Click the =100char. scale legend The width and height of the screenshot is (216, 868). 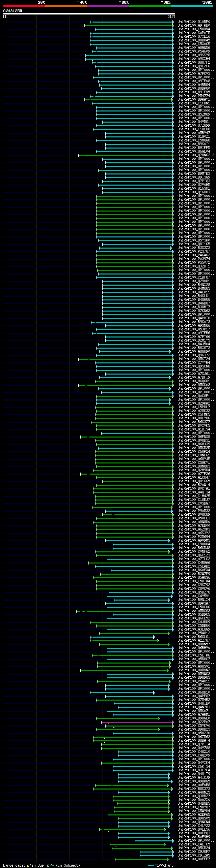coord(161,866)
